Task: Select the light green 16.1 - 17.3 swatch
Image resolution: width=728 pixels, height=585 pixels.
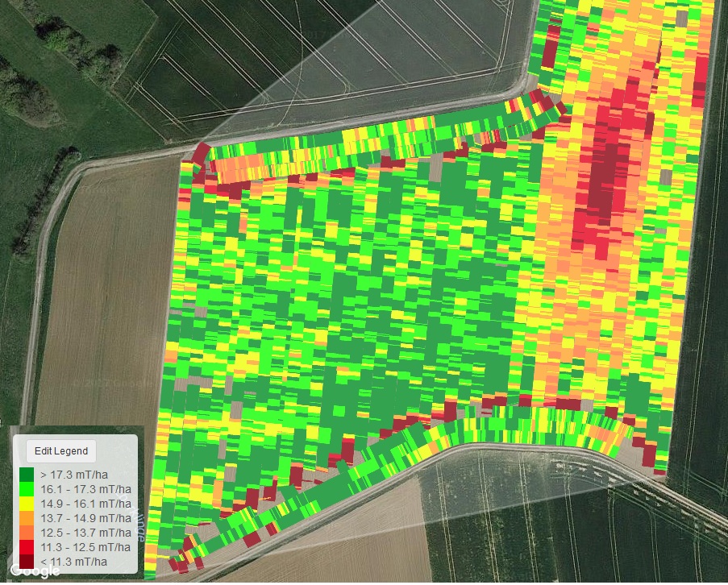Action: pyautogui.click(x=27, y=489)
